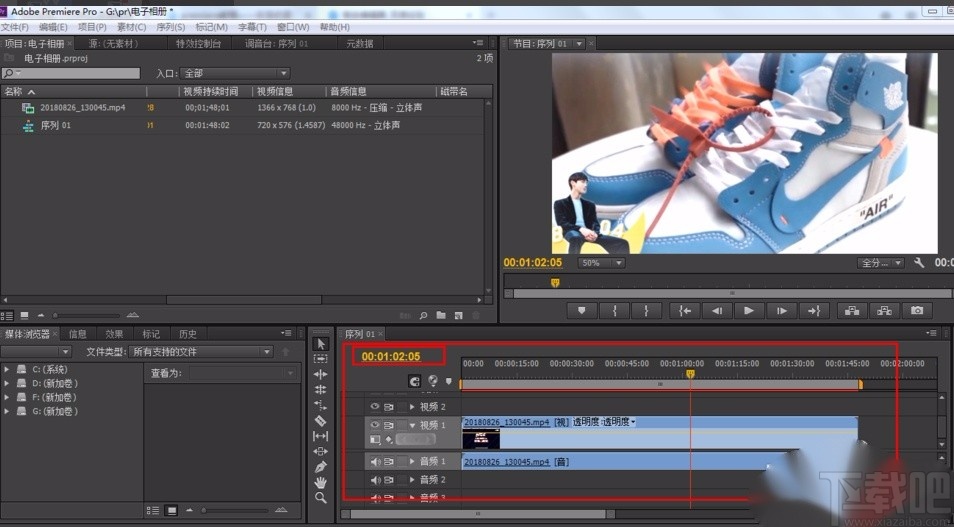Select the Ripple Edit tool

(321, 374)
